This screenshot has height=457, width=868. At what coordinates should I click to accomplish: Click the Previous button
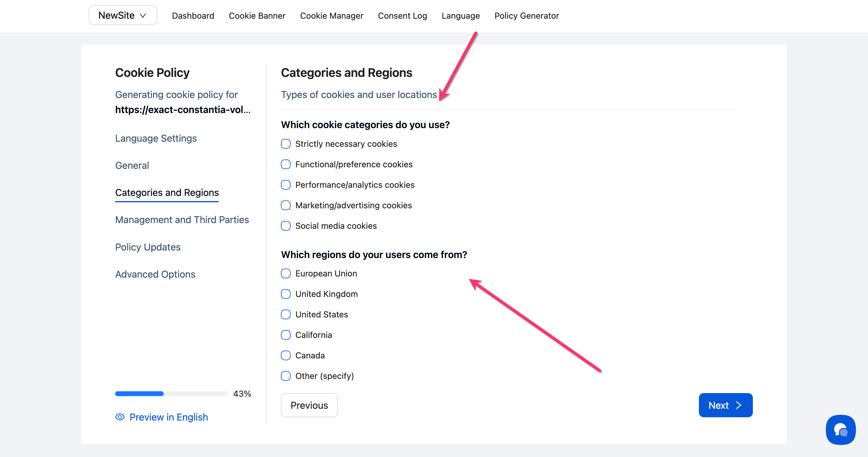309,405
